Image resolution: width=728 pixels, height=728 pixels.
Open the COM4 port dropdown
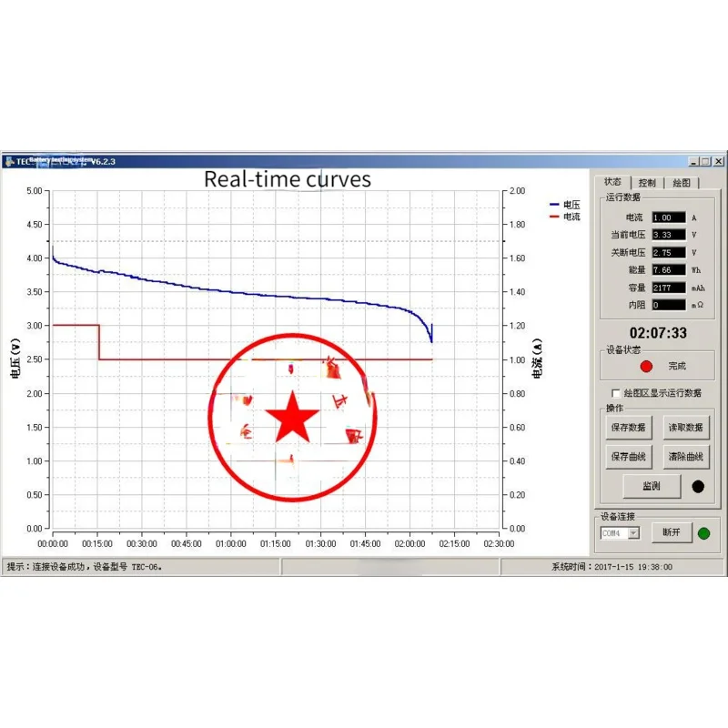coord(633,533)
